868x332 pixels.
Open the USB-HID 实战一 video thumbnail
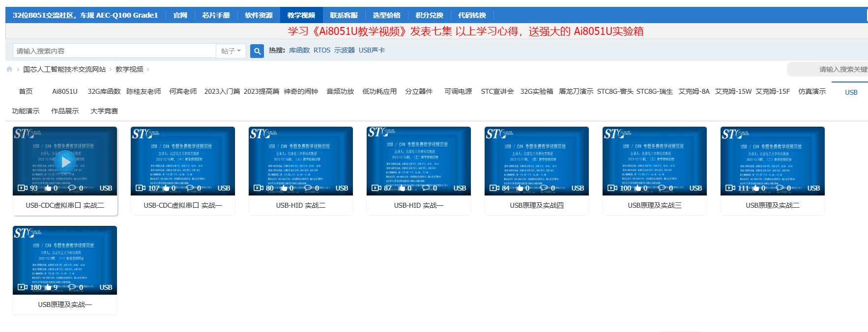[419, 161]
